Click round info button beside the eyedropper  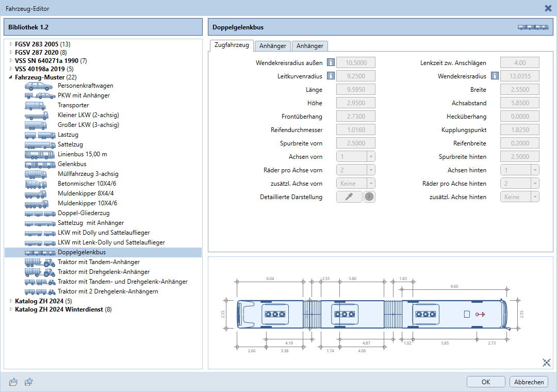pyautogui.click(x=369, y=197)
